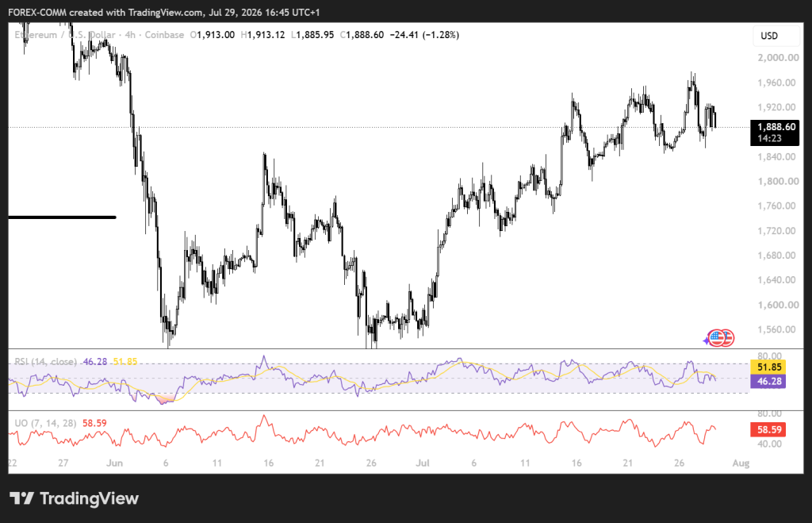The image size is (812, 523).
Task: Click the high value H1,913.12
Action: click(262, 35)
